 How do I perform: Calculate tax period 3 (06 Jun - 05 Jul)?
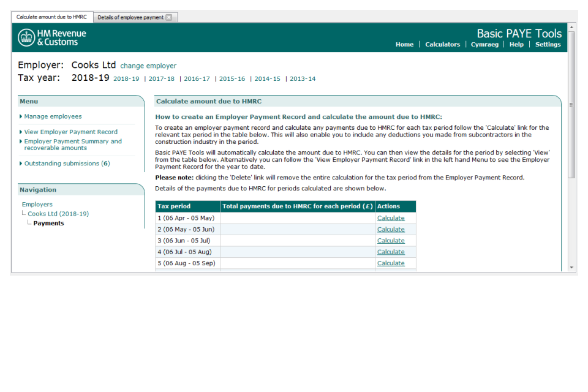[x=391, y=241]
